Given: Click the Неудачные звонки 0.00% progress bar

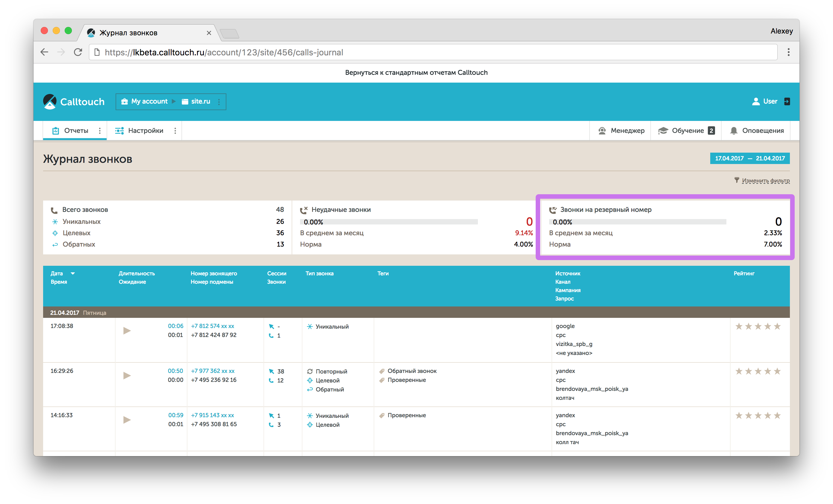Looking at the screenshot, I should pyautogui.click(x=389, y=222).
